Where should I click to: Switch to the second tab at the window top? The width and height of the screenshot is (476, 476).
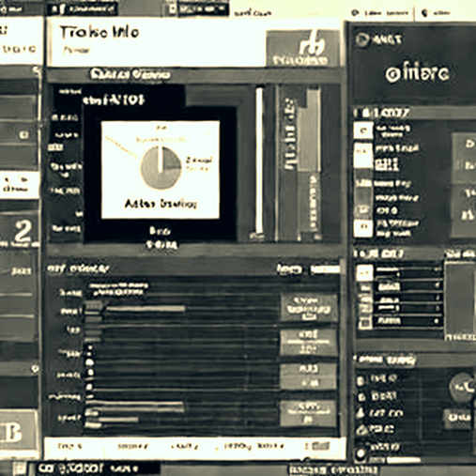[x=83, y=8]
